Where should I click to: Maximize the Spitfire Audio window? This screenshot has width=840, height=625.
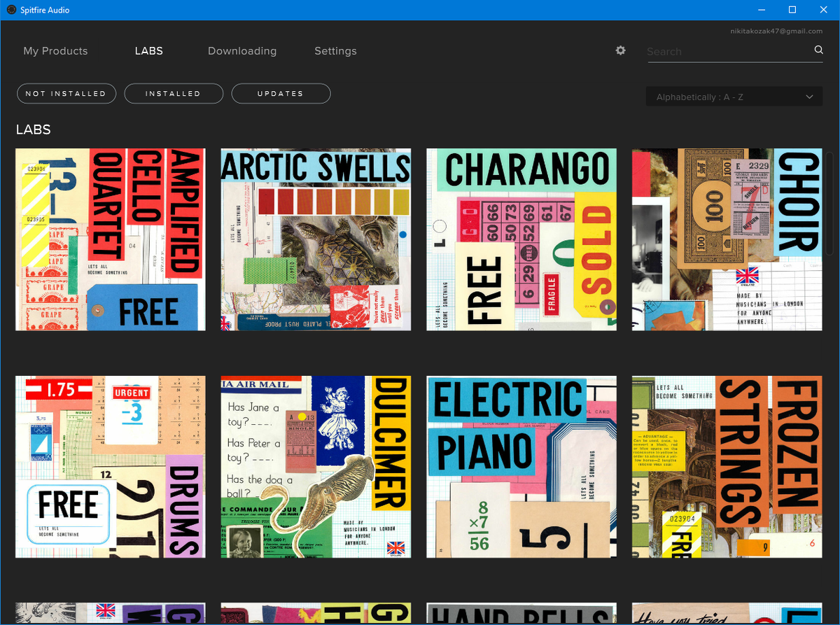tap(792, 10)
